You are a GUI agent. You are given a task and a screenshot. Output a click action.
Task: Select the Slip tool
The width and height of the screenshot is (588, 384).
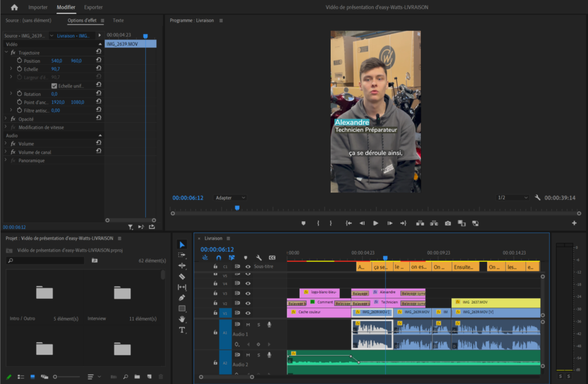point(182,287)
